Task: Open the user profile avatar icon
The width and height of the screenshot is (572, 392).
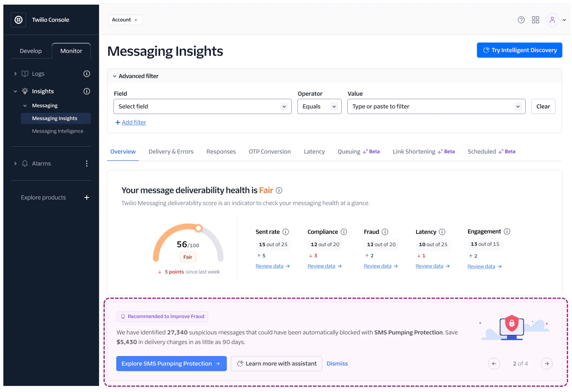Action: click(552, 20)
